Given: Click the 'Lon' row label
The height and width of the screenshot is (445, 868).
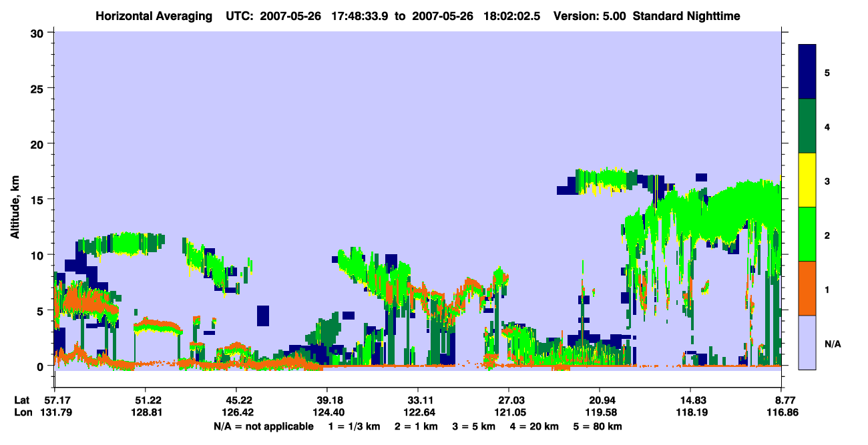Looking at the screenshot, I should pos(23,412).
